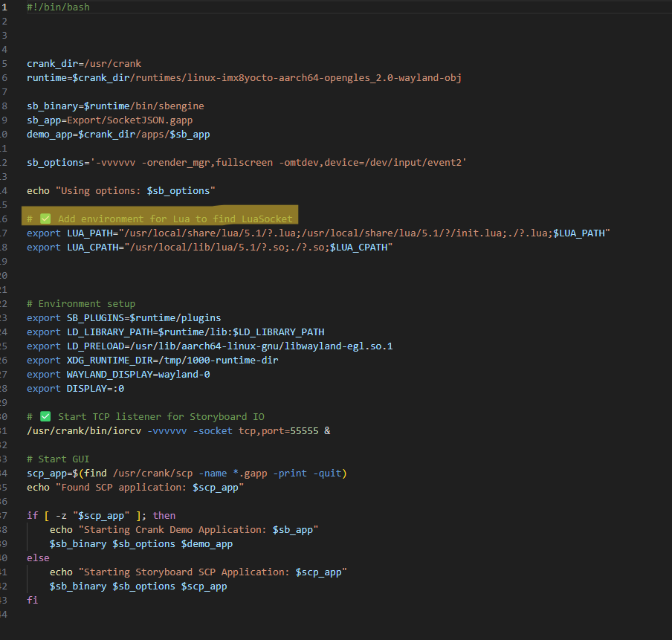Click the $sb_binary $sb_options $demo_app line
Viewport: 672px width, 640px height.
coord(141,544)
